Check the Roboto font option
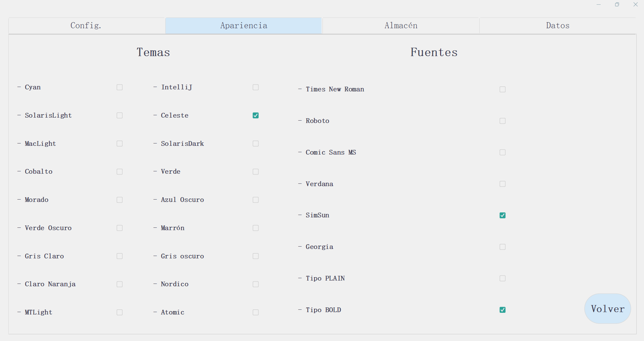Image resolution: width=644 pixels, height=341 pixels. (x=503, y=121)
